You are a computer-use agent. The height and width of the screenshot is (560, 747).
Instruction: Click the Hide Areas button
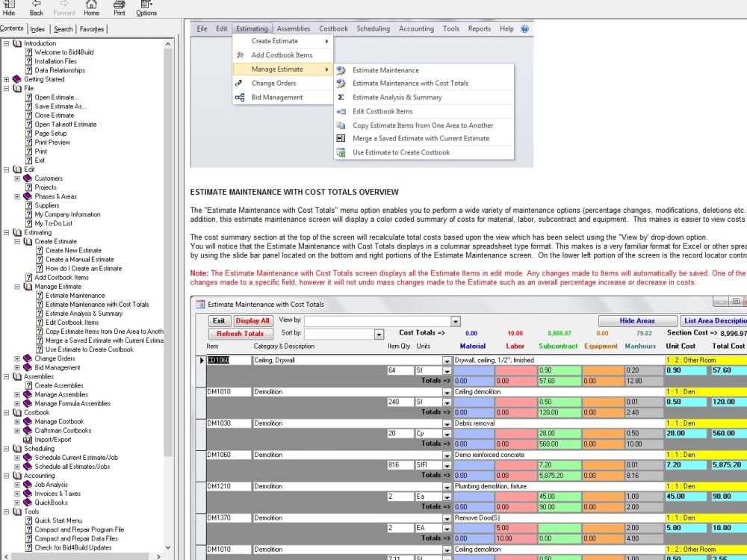(639, 321)
